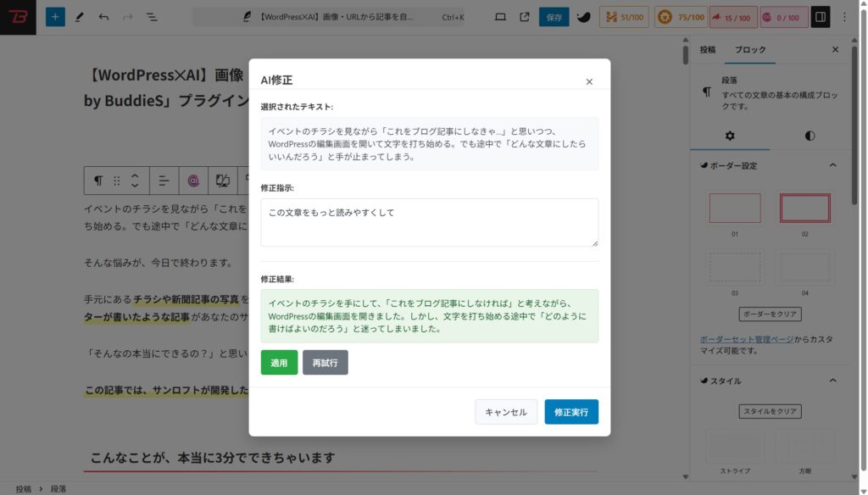Open the 15 / 100 score indicator
Image resolution: width=868 pixels, height=495 pixels.
733,17
